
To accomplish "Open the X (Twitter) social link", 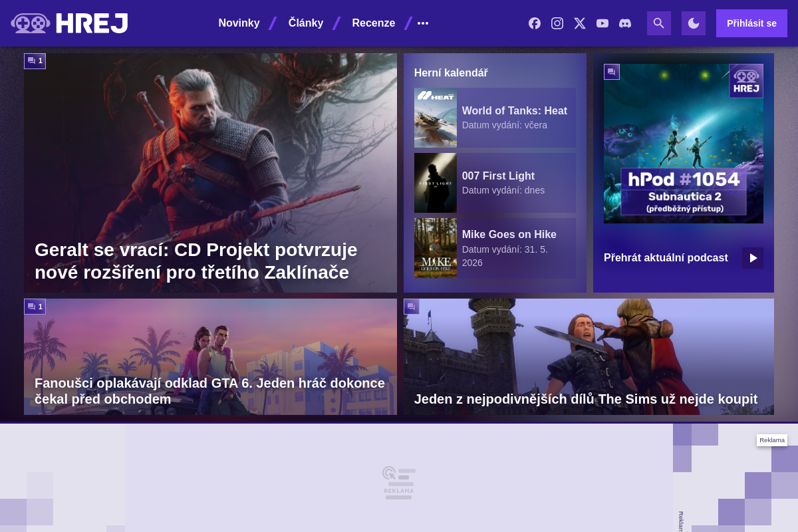I will pyautogui.click(x=580, y=23).
